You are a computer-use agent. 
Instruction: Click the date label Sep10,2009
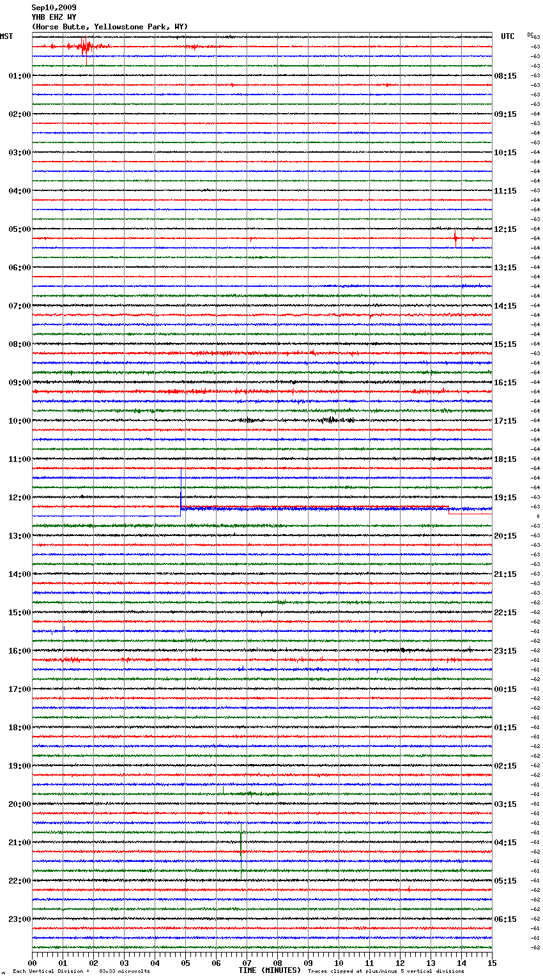pyautogui.click(x=54, y=8)
